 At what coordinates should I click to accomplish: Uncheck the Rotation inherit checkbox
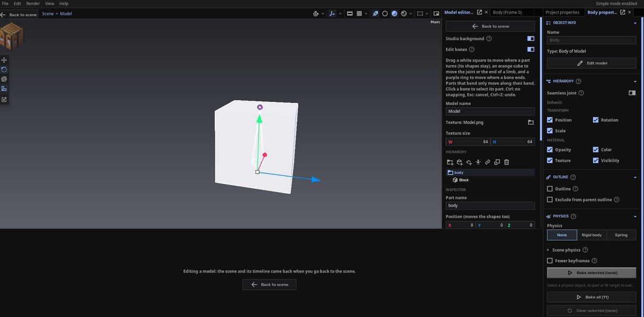596,120
